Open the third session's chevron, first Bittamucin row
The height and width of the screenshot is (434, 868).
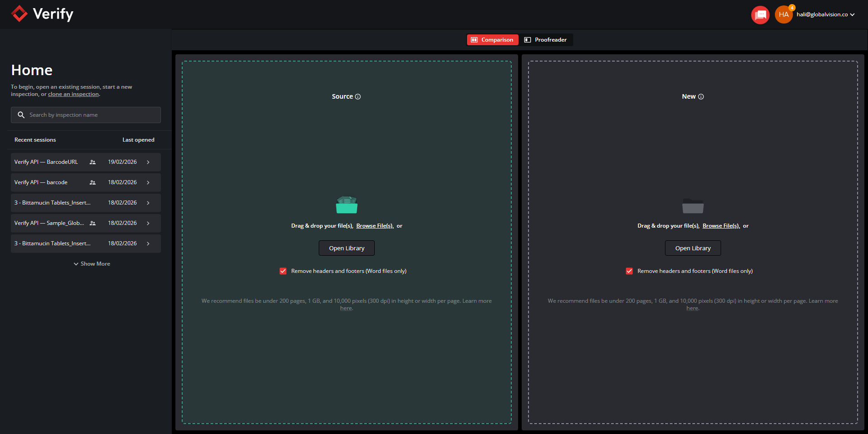(148, 203)
